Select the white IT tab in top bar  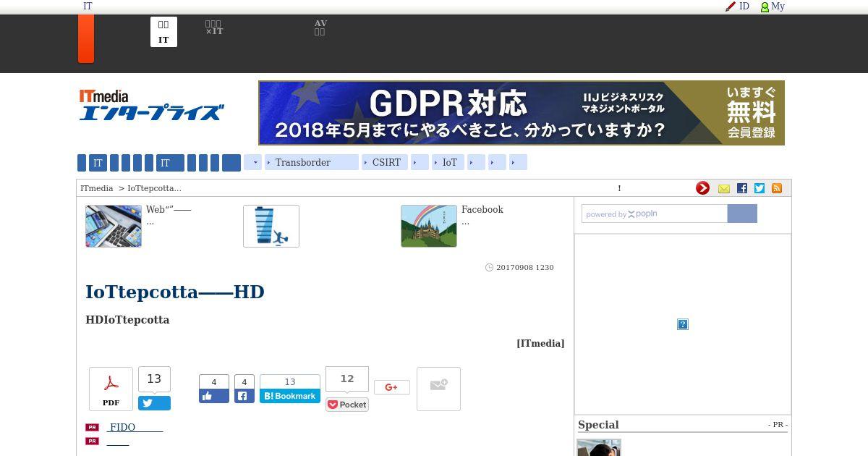point(163,32)
